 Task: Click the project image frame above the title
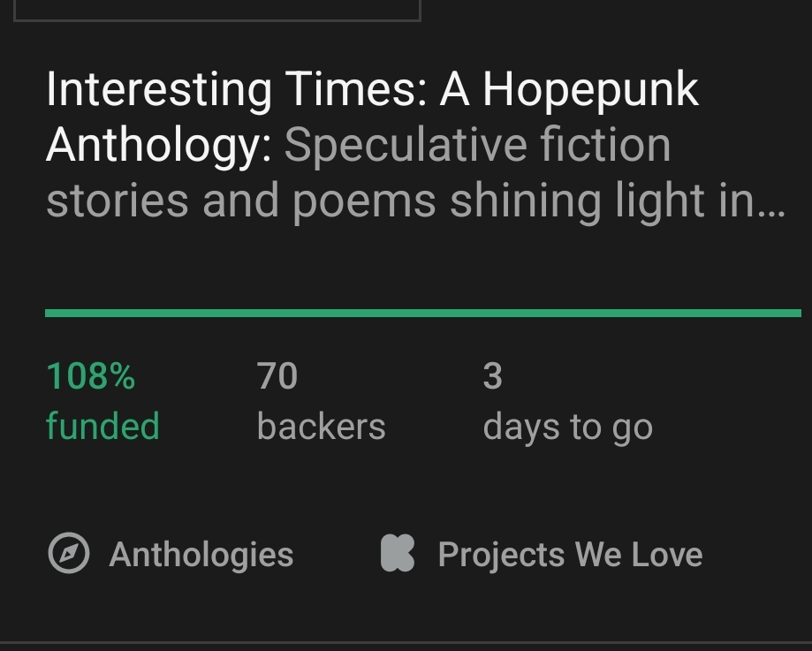216,11
